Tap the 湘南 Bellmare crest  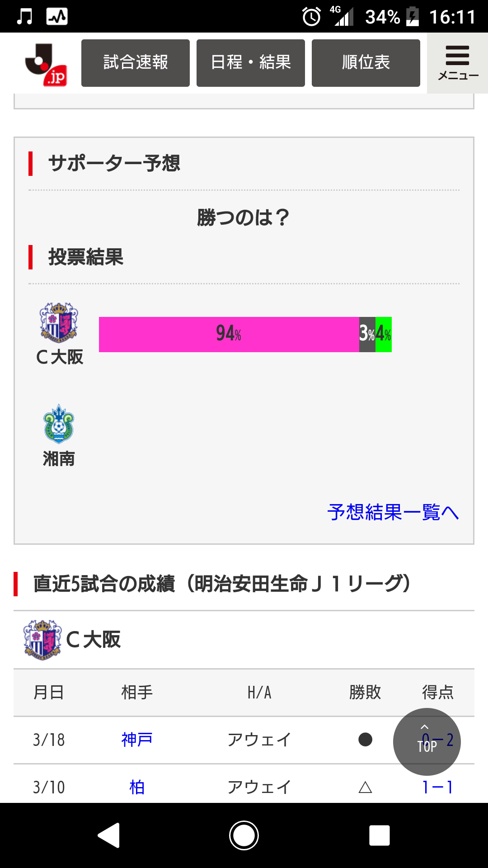59,424
